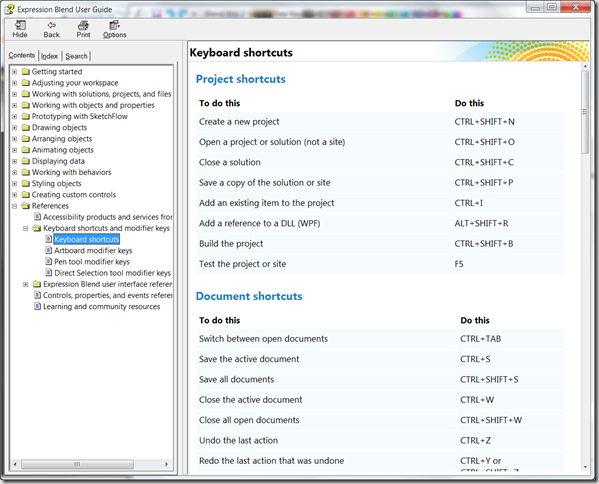The image size is (599, 484).
Task: Click the Controls, properties, and events page icon
Action: coord(37,295)
